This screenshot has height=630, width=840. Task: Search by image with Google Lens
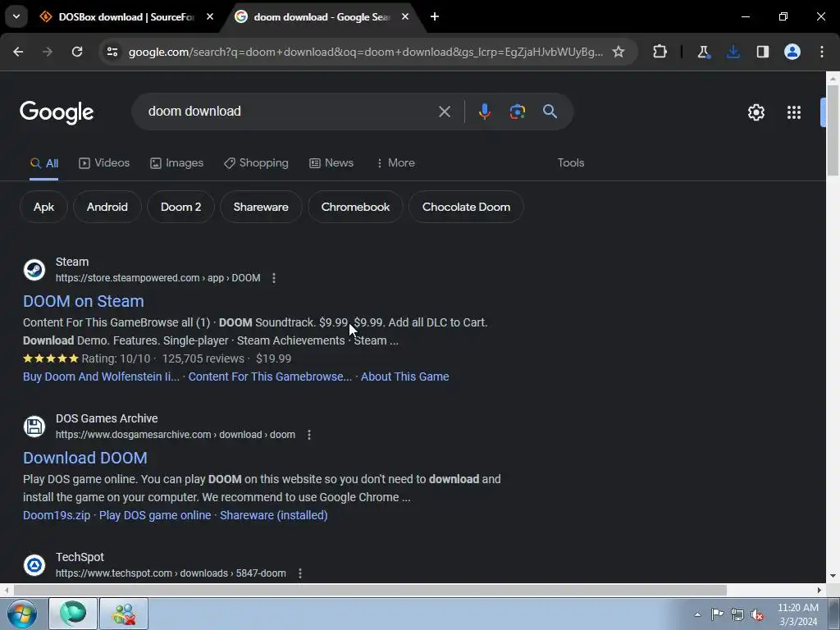click(517, 112)
